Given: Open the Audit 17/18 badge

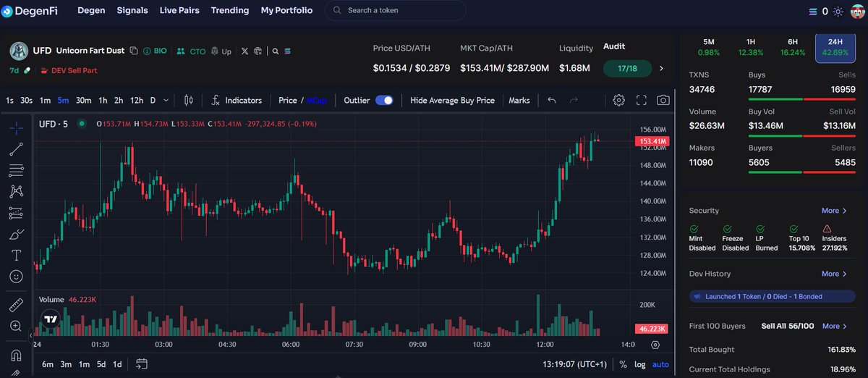Looking at the screenshot, I should pos(628,69).
